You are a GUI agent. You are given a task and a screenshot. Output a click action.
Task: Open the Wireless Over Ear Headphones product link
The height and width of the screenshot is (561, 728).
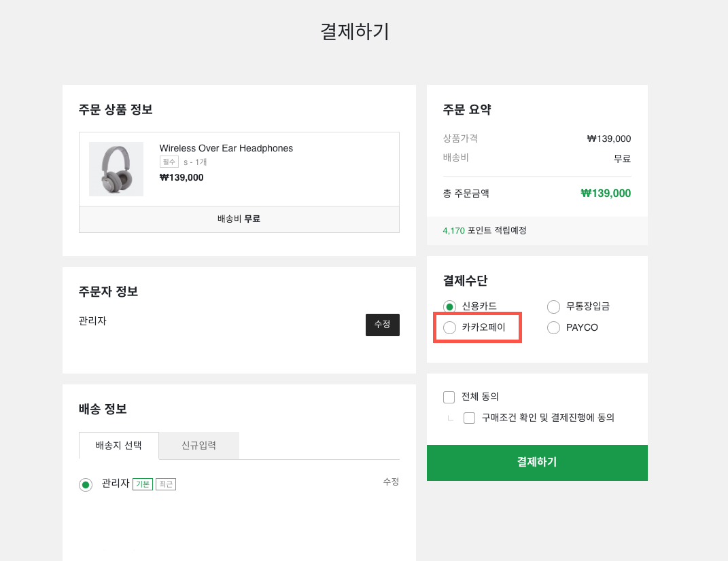(226, 148)
